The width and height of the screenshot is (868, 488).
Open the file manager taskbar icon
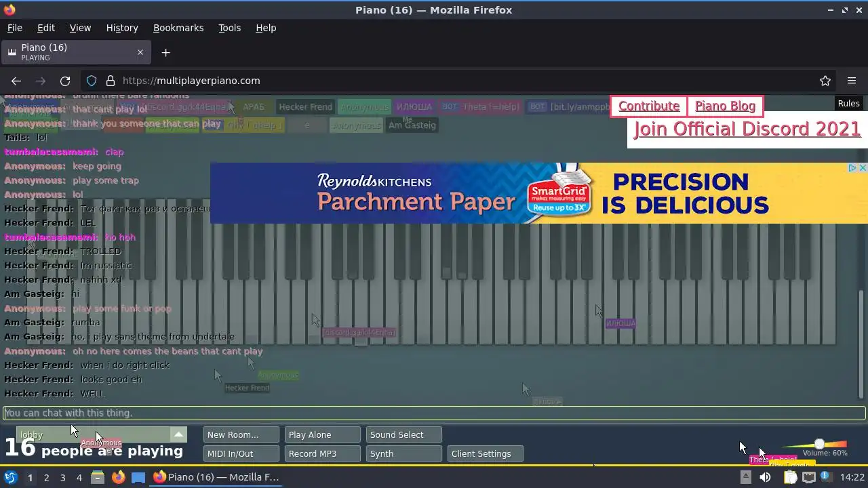point(98,477)
